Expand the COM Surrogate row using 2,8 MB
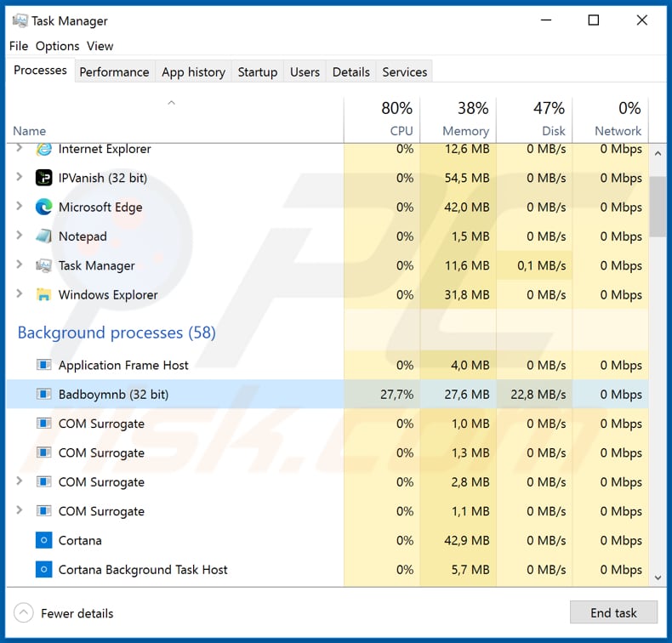Viewport: 672px width, 643px height. click(x=19, y=481)
